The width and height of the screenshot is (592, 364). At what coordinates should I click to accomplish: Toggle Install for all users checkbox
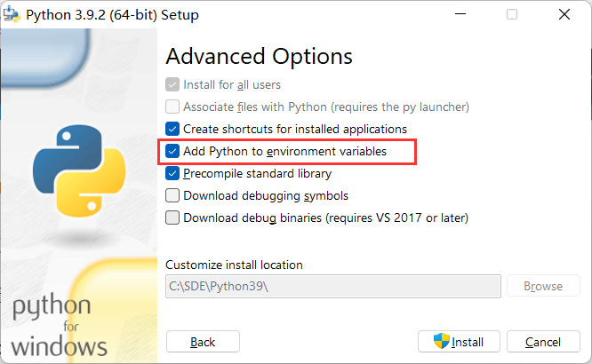point(172,85)
